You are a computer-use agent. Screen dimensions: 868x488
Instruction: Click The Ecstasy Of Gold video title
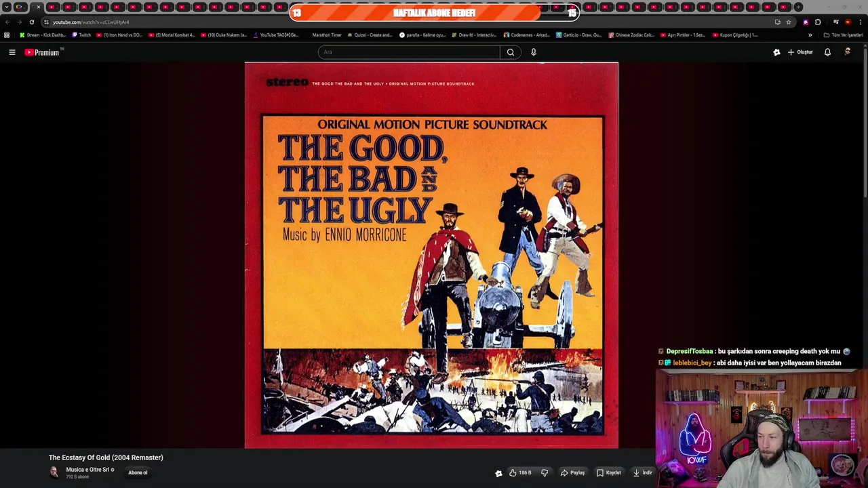(x=106, y=457)
